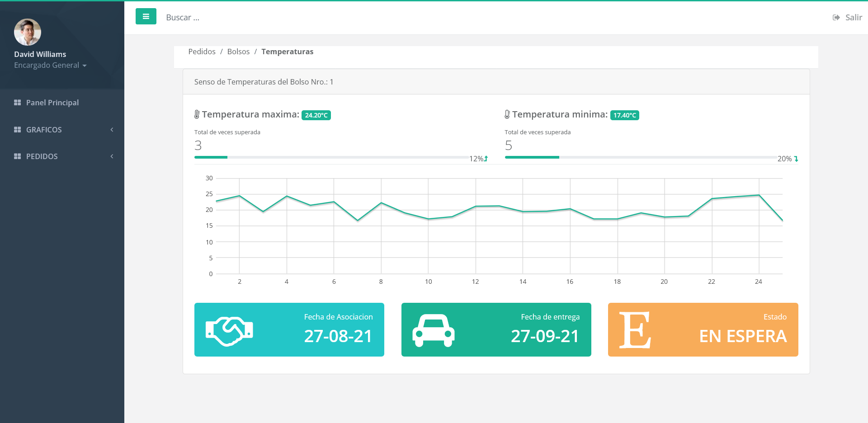Go to Pedidos in the breadcrumb
This screenshot has height=423, width=868.
click(202, 52)
